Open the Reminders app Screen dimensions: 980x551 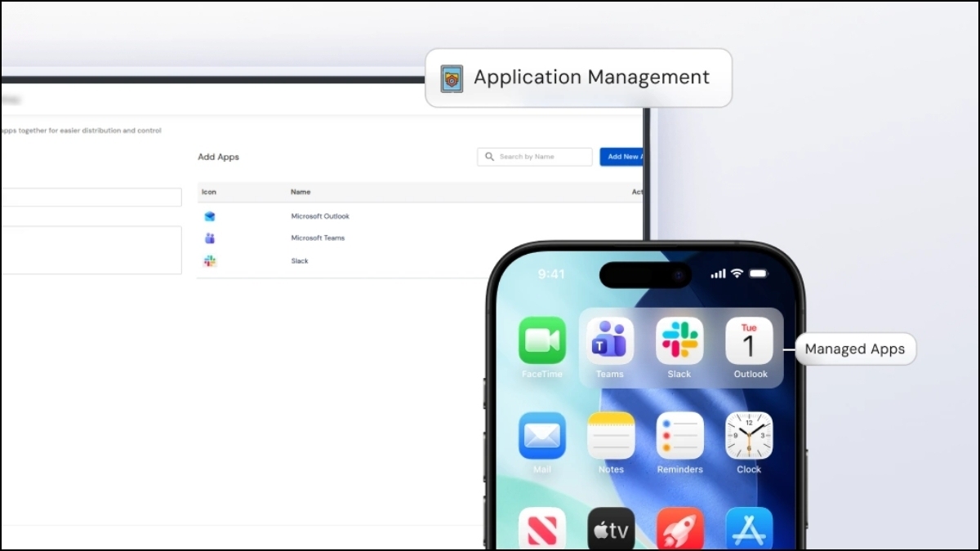[x=679, y=437]
